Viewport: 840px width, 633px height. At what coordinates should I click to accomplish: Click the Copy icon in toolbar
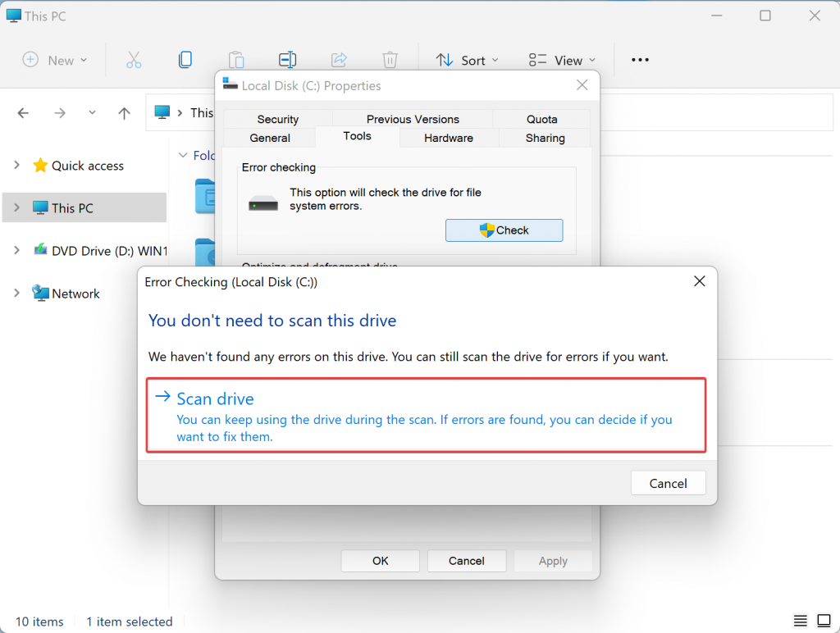[185, 59]
